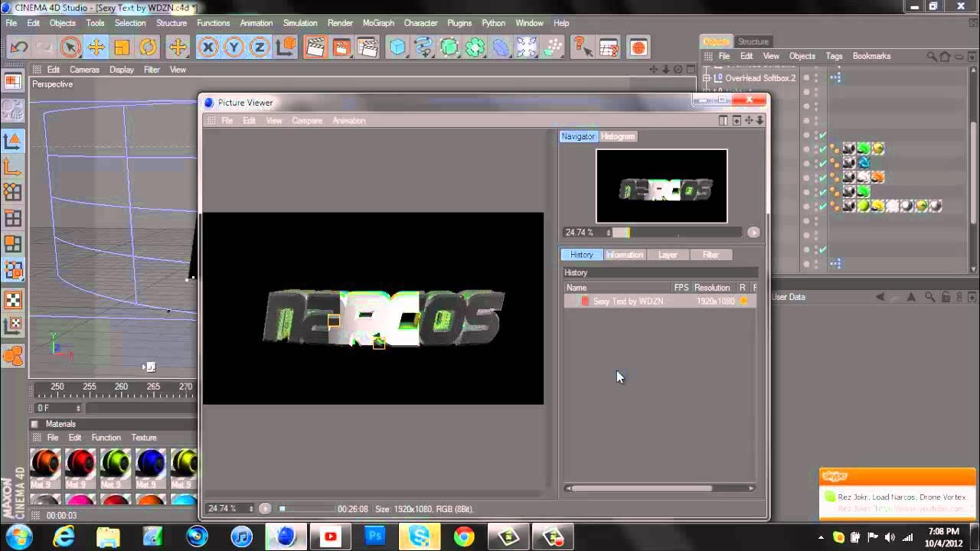Toggle the Z axis lock icon

(x=259, y=47)
